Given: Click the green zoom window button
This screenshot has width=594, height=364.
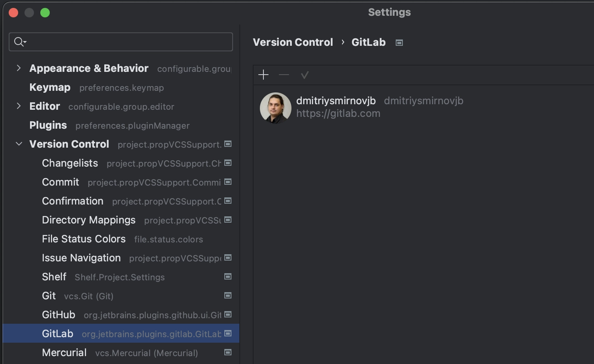Looking at the screenshot, I should pos(45,13).
